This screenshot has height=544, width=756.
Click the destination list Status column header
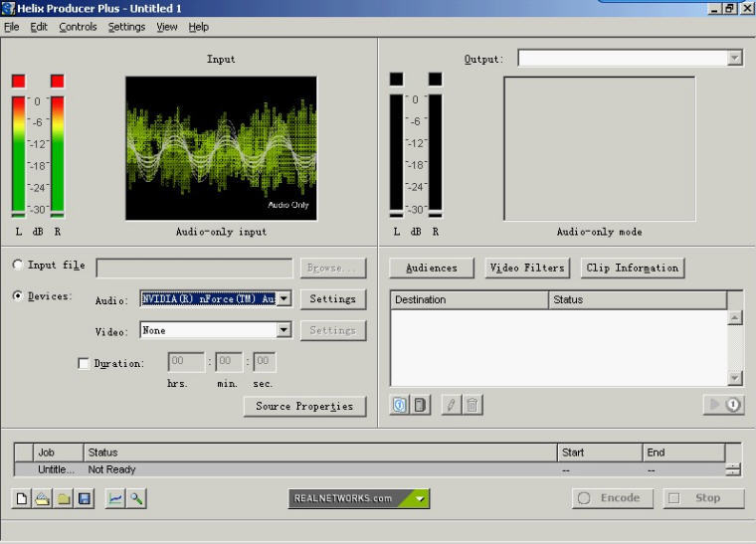coord(638,299)
